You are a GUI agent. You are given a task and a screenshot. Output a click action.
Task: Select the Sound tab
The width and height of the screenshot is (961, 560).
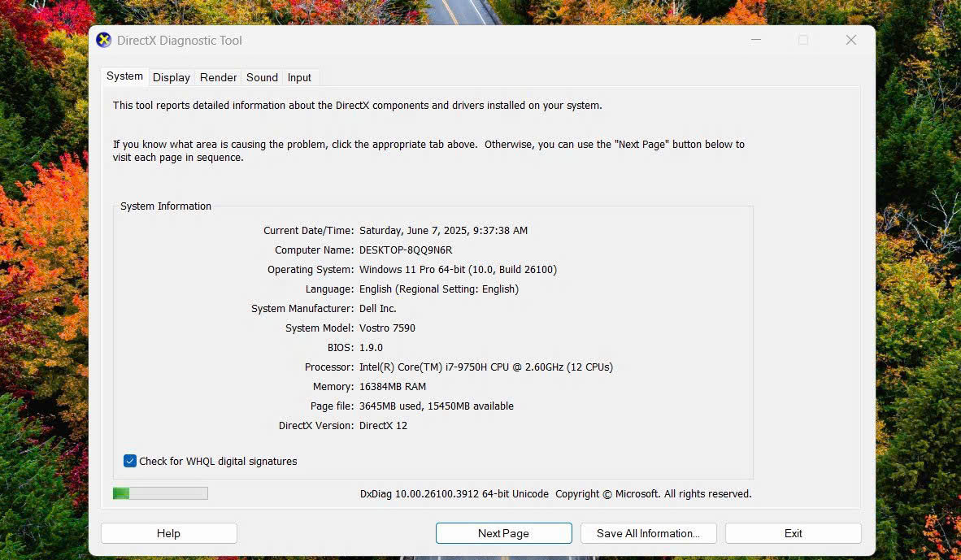(x=262, y=77)
